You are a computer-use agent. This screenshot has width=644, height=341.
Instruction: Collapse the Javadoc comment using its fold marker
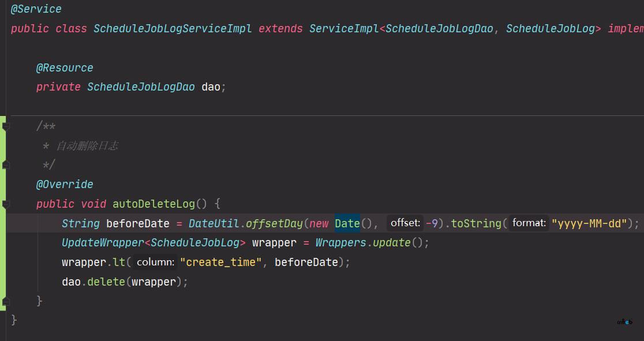6,126
